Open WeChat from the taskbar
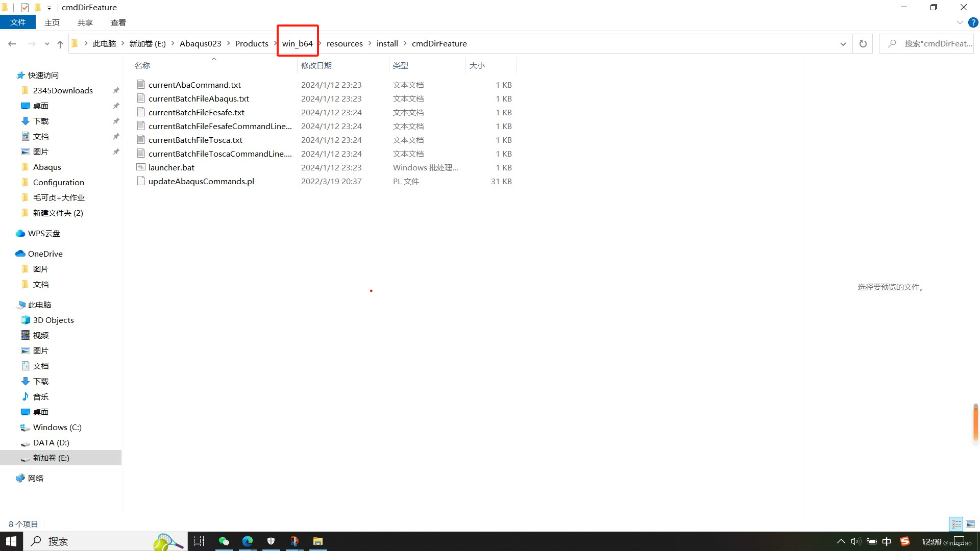980x551 pixels. (x=224, y=541)
